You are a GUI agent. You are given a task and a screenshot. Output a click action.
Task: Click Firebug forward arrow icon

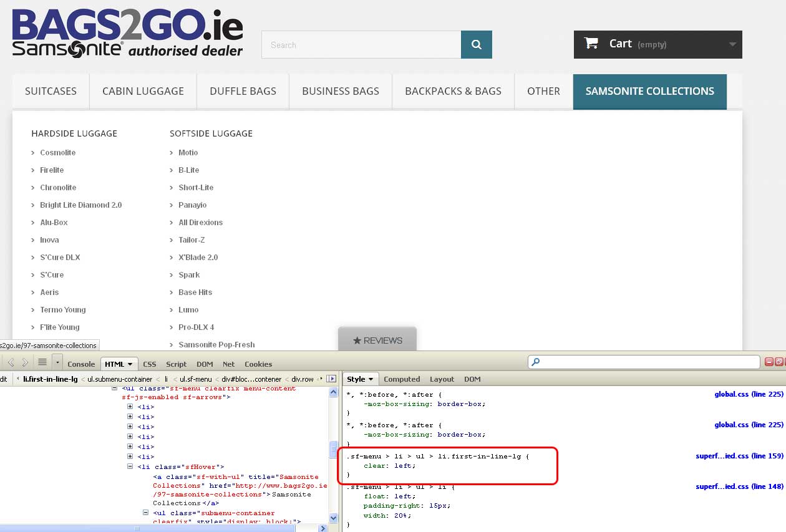click(x=25, y=362)
